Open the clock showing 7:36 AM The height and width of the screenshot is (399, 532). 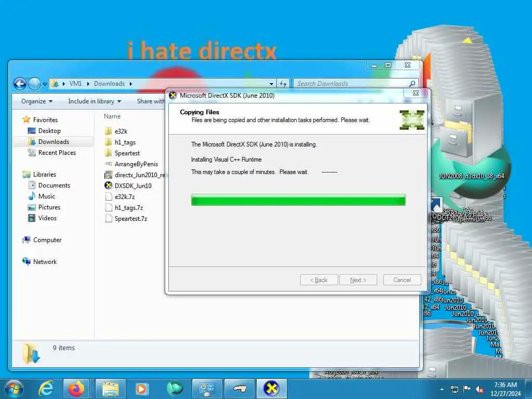coord(505,389)
